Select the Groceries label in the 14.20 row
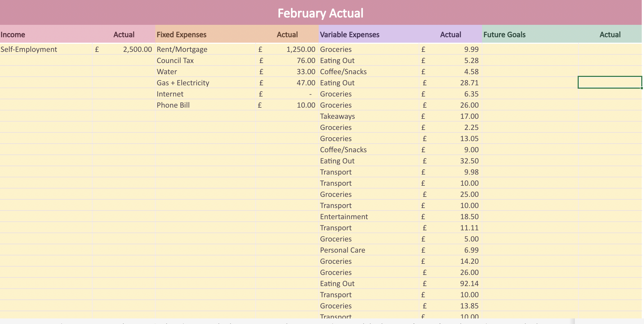The height and width of the screenshot is (324, 644). point(369,261)
